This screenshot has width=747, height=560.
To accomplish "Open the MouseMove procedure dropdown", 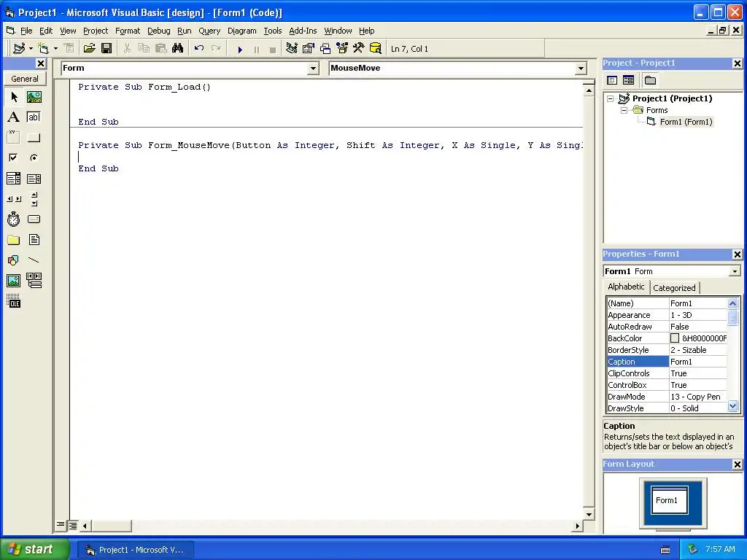I will (581, 69).
